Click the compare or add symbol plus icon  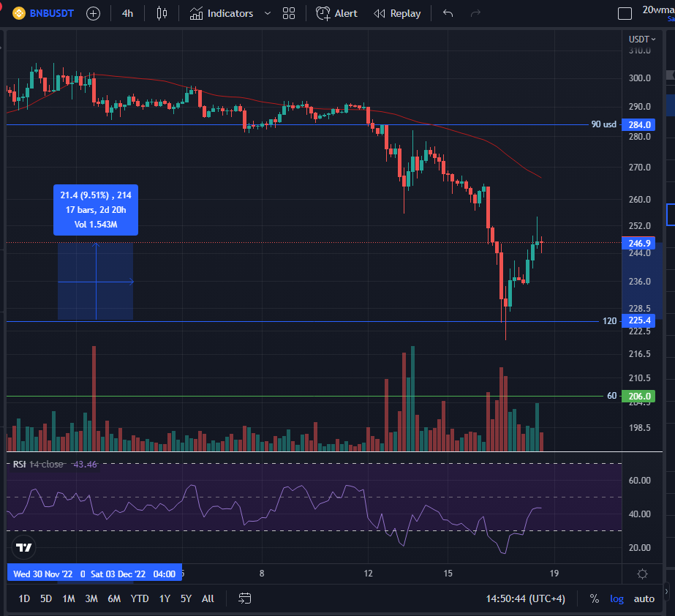[93, 13]
